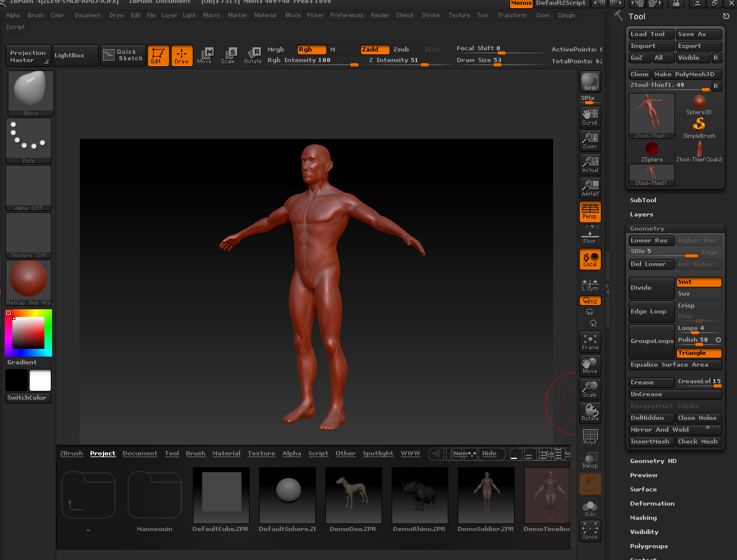Collapse the Geometry subpalette
This screenshot has width=737, height=560.
[647, 229]
